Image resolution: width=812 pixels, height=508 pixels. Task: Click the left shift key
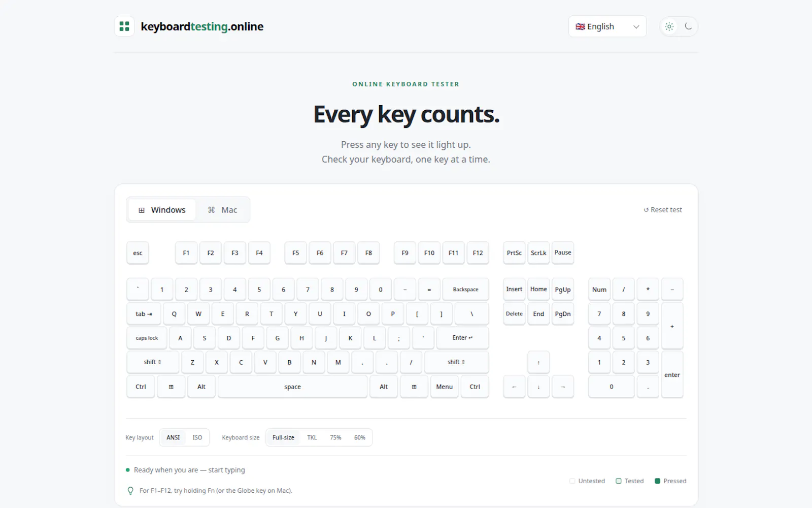click(153, 362)
